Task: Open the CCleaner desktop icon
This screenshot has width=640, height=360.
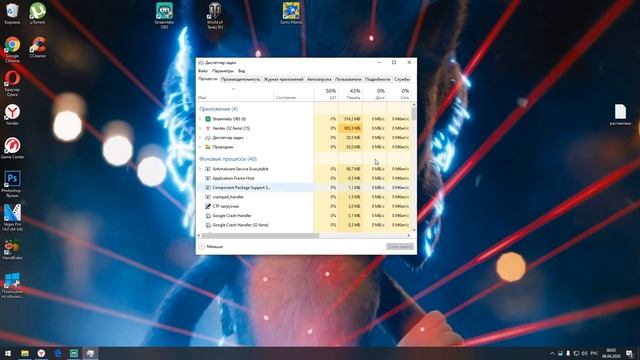Action: [x=38, y=47]
